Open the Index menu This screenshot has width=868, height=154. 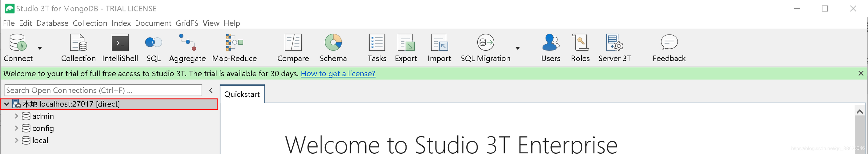(121, 23)
